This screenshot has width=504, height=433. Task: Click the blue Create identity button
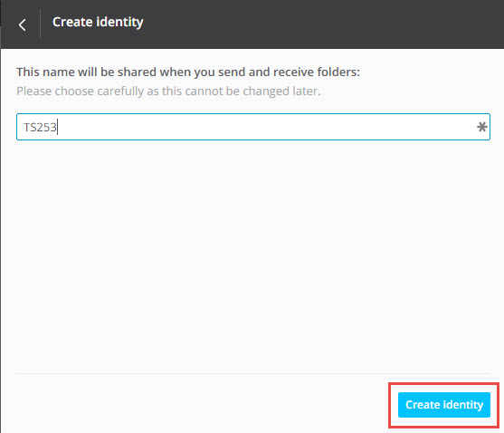(x=444, y=405)
